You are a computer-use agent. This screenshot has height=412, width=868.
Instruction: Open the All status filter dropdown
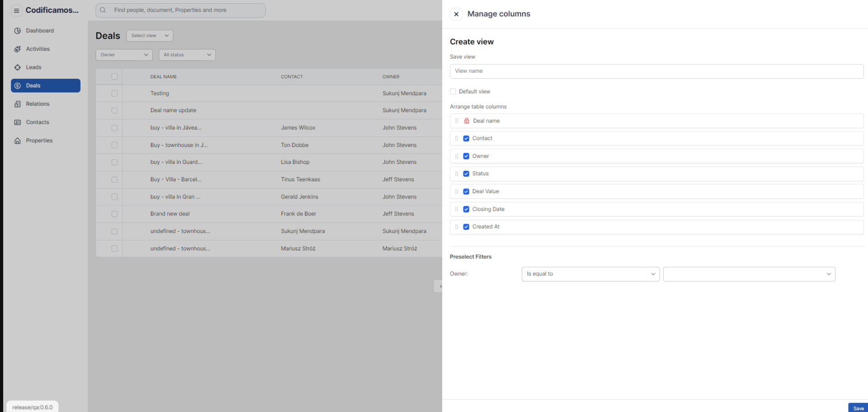point(187,55)
